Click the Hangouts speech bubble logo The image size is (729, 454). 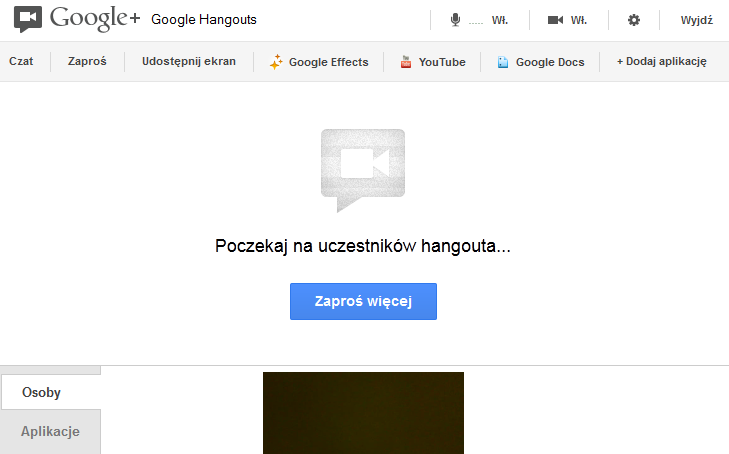(x=28, y=19)
